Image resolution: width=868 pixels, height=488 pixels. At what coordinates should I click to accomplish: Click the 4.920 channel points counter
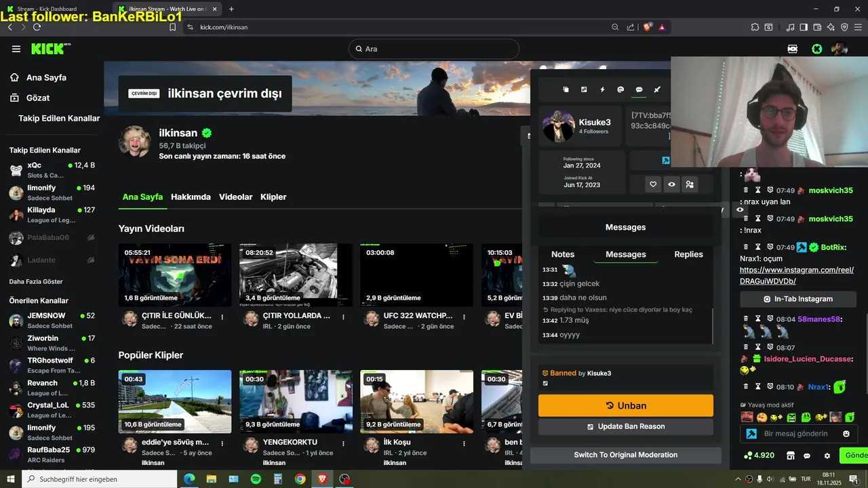point(759,455)
